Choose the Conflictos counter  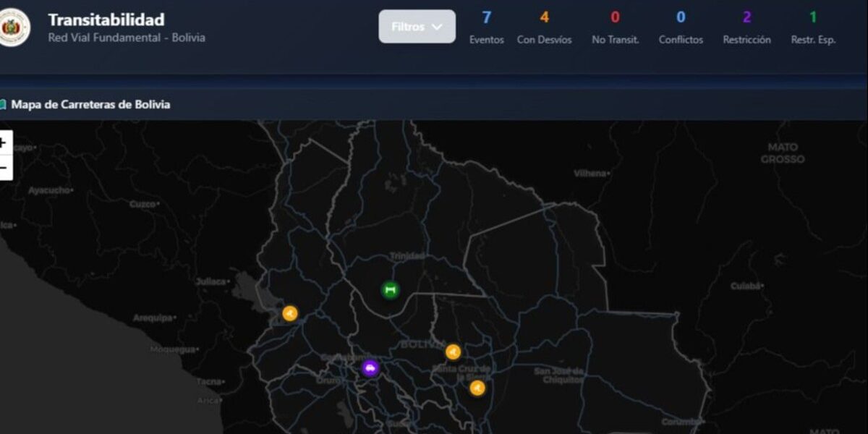pos(681,27)
